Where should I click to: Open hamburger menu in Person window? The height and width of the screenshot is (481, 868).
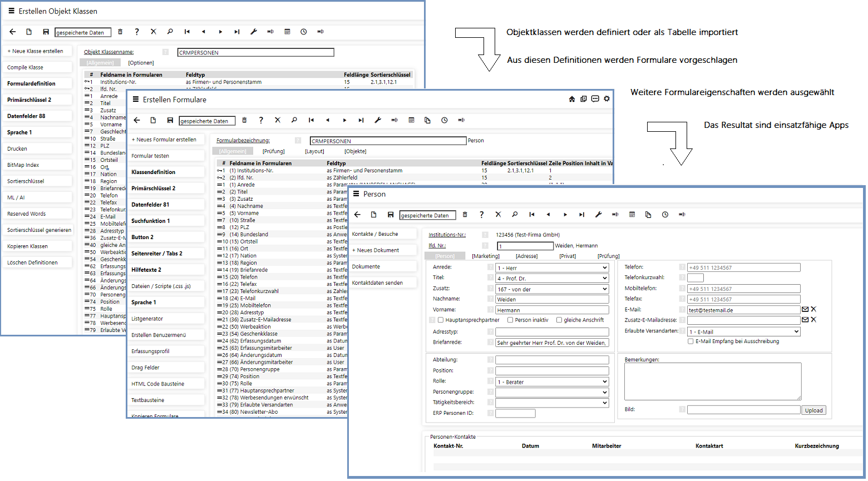[x=356, y=194]
